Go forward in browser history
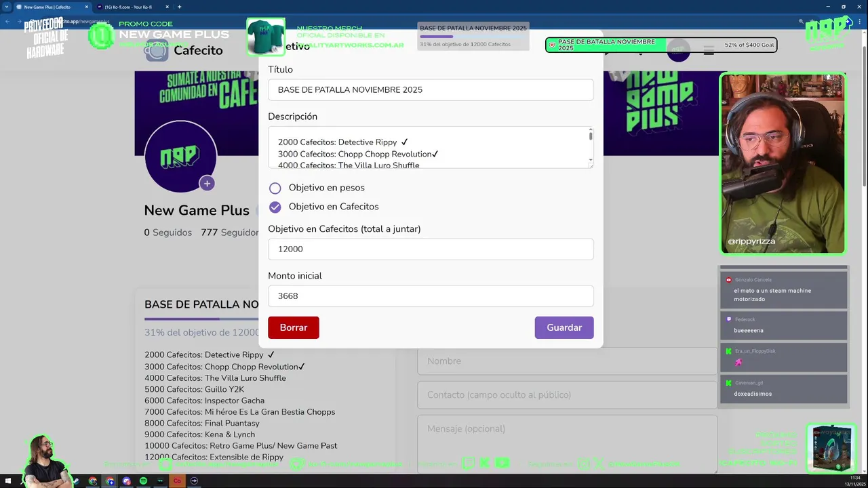This screenshot has height=488, width=868. pyautogui.click(x=18, y=22)
